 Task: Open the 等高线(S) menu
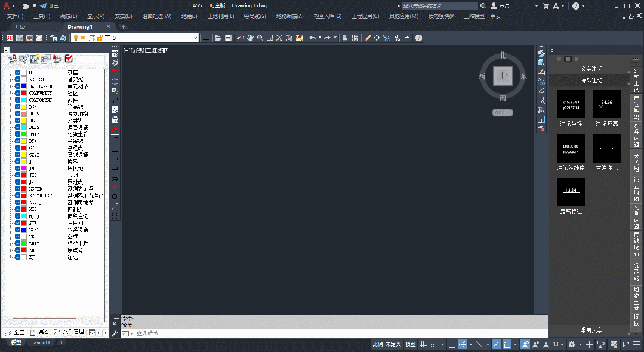(255, 16)
